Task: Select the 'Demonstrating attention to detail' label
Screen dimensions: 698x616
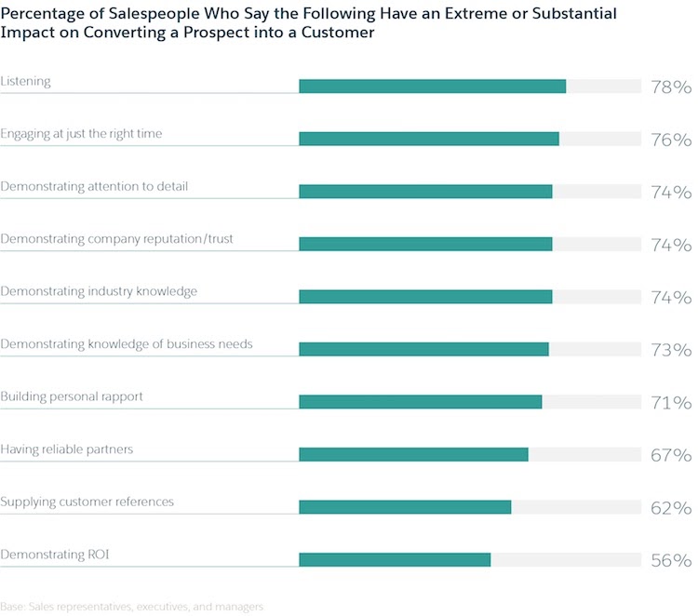Action: coord(94,186)
